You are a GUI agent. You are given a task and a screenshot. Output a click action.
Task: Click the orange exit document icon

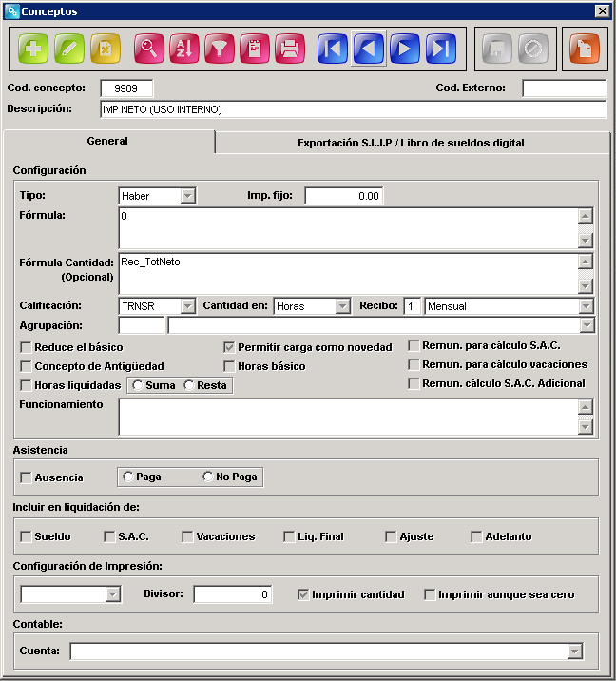(585, 49)
